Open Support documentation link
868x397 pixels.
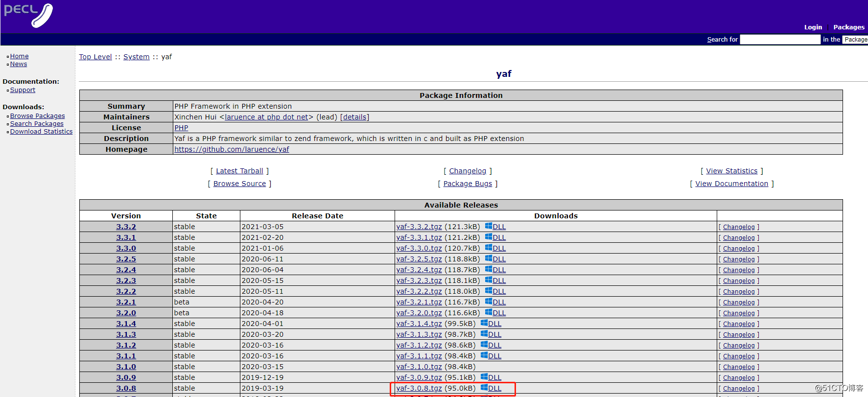point(23,90)
